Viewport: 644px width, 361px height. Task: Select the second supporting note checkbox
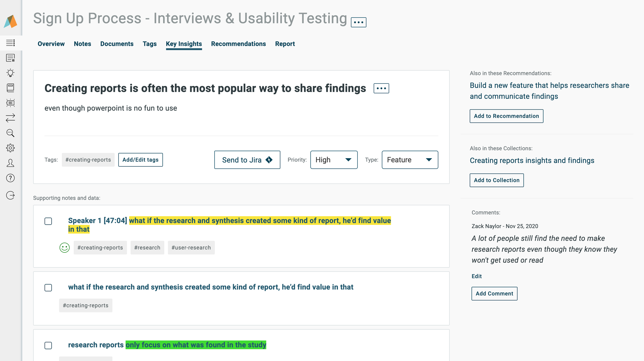[x=48, y=288]
